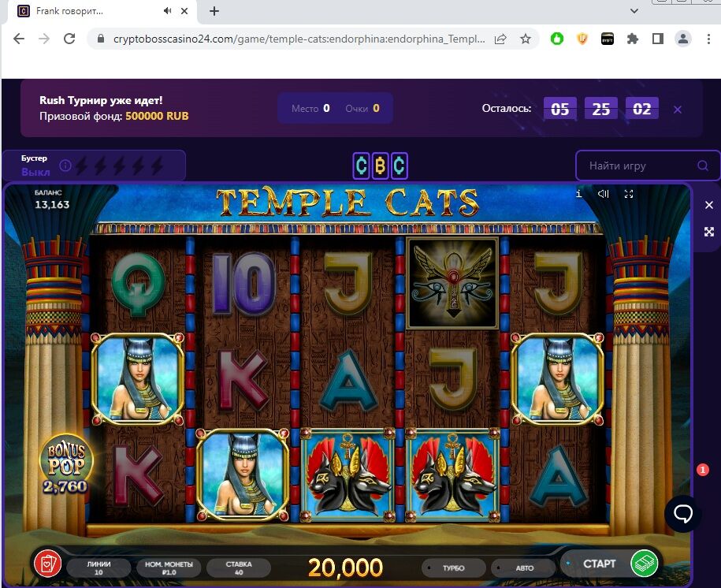Open the Bonus Pop coin
The height and width of the screenshot is (588, 721).
click(x=65, y=463)
